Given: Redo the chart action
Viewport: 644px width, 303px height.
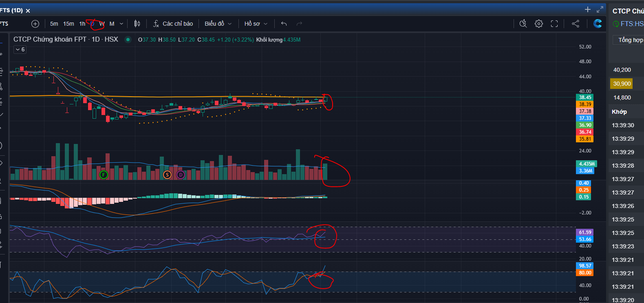Looking at the screenshot, I should pyautogui.click(x=300, y=24).
